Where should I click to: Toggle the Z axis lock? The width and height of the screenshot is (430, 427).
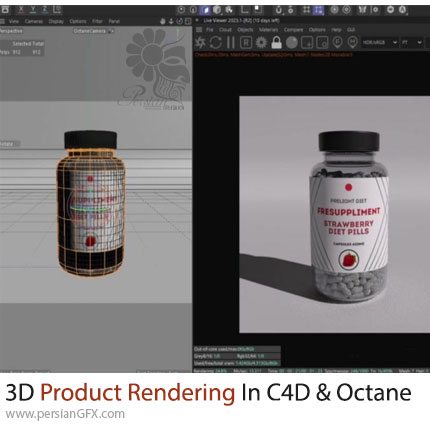44,10
